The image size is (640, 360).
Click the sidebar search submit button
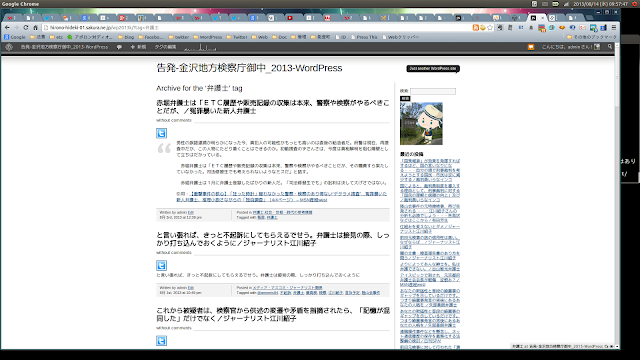405,98
